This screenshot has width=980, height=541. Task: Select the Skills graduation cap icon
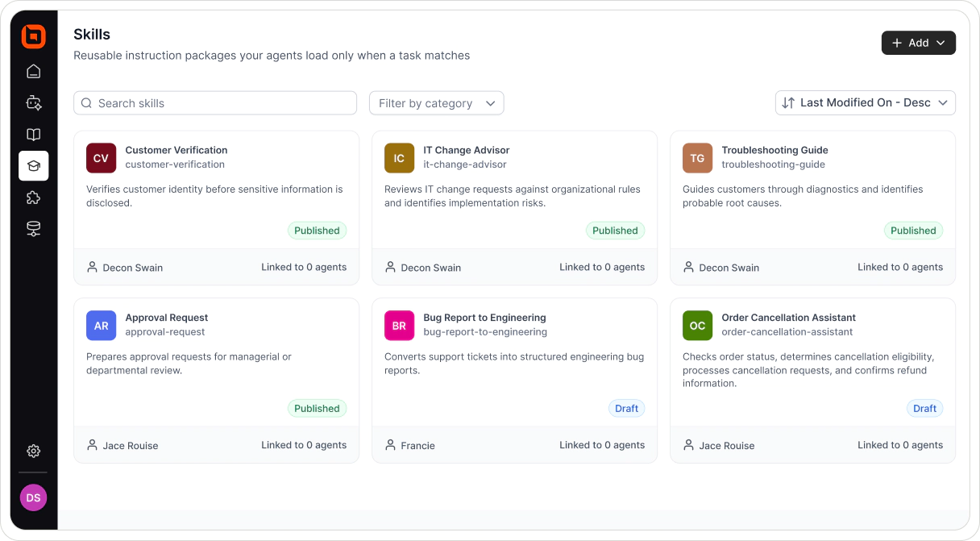point(33,166)
